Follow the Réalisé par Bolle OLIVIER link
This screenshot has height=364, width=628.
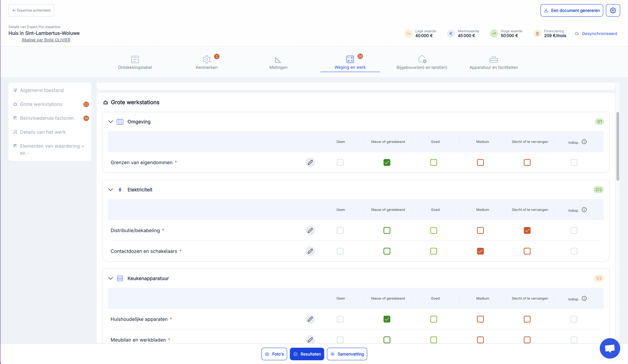pyautogui.click(x=46, y=40)
